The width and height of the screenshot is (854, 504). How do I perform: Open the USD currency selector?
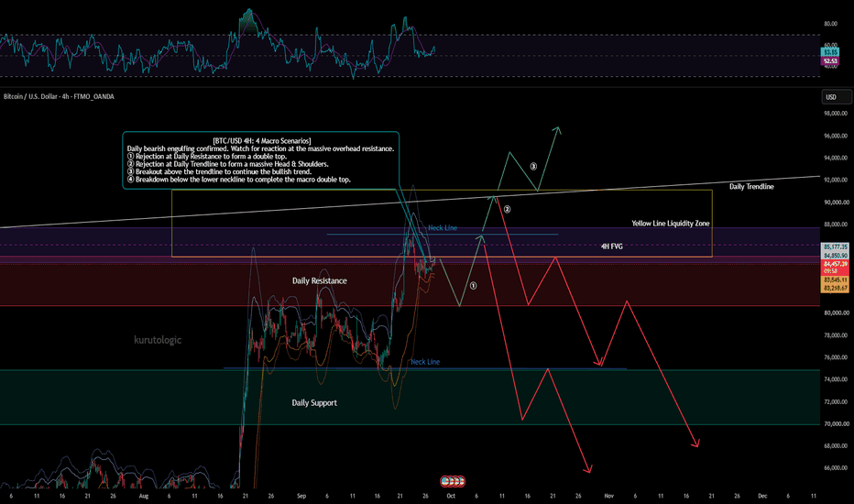pos(837,97)
